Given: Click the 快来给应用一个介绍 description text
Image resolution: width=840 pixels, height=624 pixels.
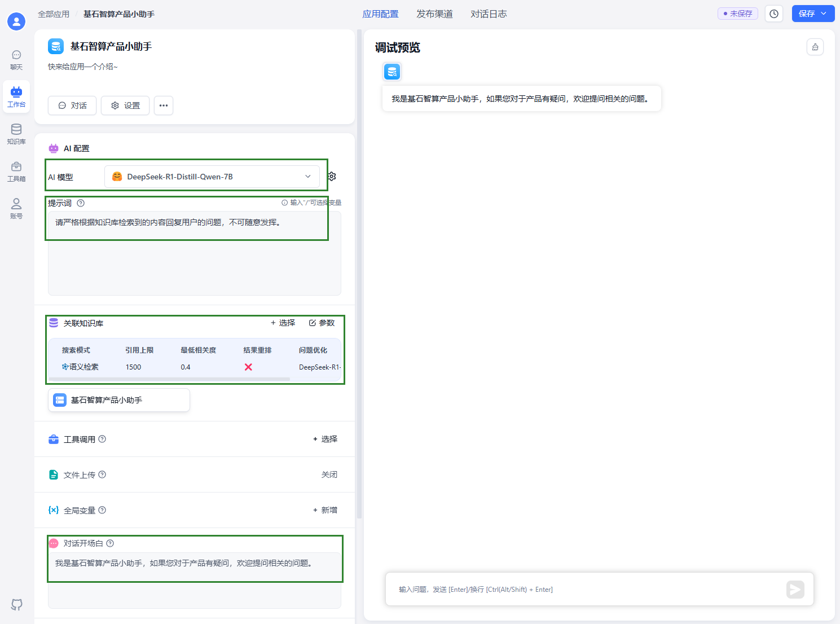Looking at the screenshot, I should 83,67.
